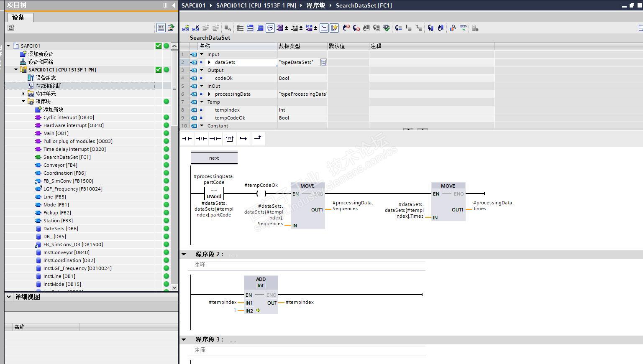Click the pin icon in project tree header
Viewport: 643px width, 364px height.
tap(165, 5)
